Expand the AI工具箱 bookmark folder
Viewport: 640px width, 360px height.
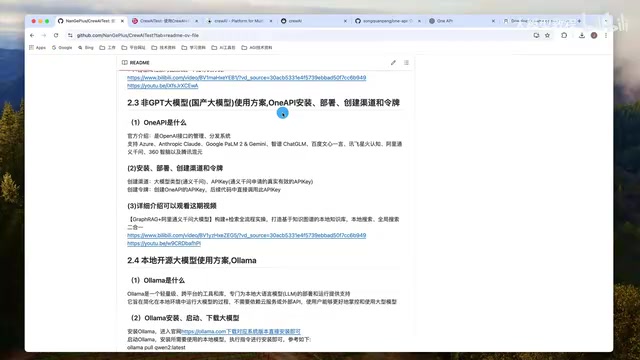(x=223, y=48)
